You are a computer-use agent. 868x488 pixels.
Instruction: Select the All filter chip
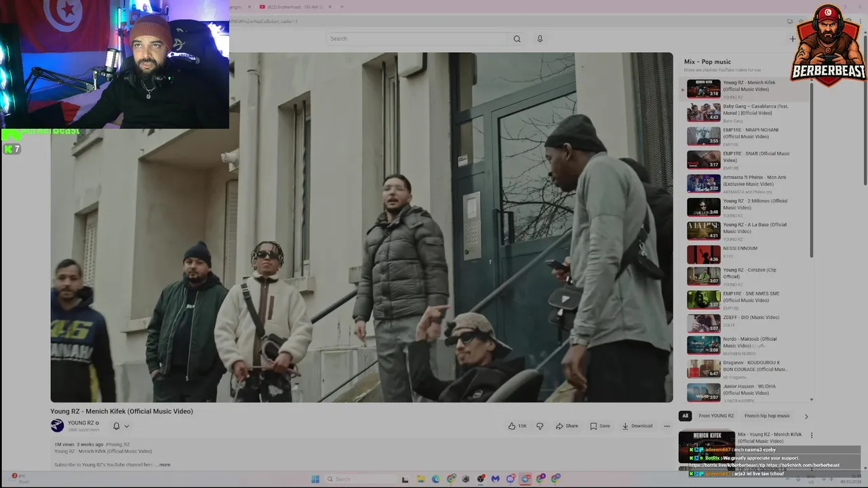pyautogui.click(x=685, y=415)
